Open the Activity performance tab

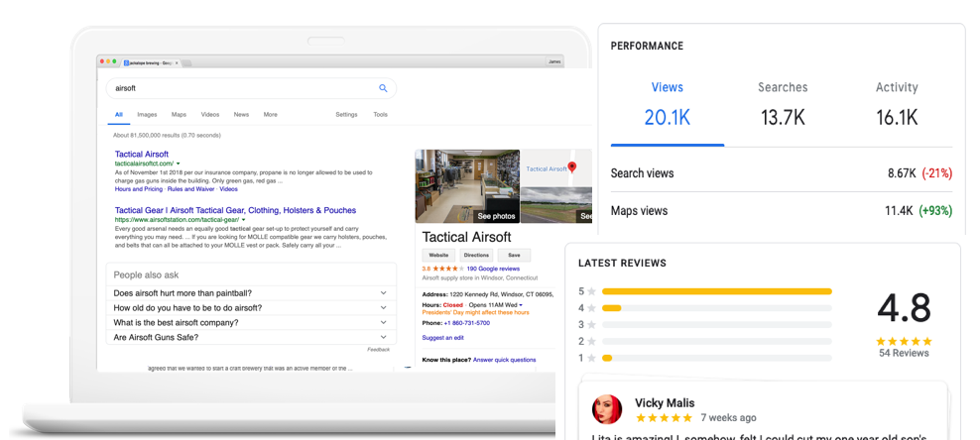click(897, 104)
